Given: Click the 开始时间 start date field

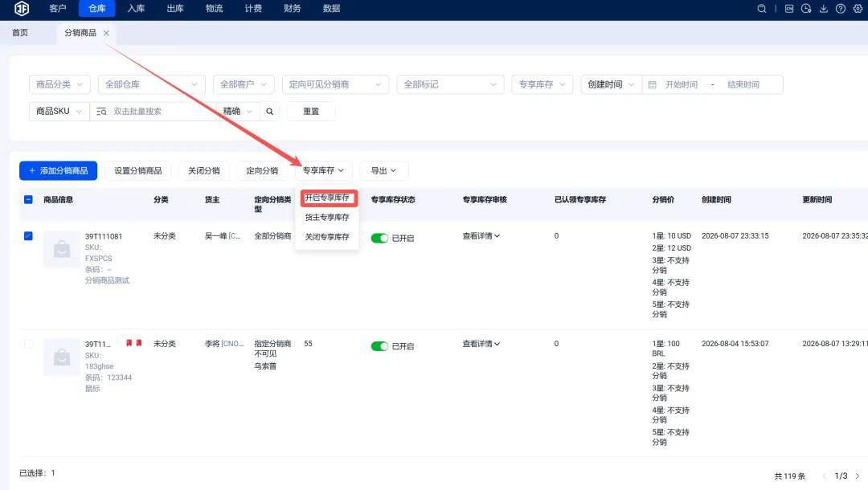Looking at the screenshot, I should tap(682, 84).
